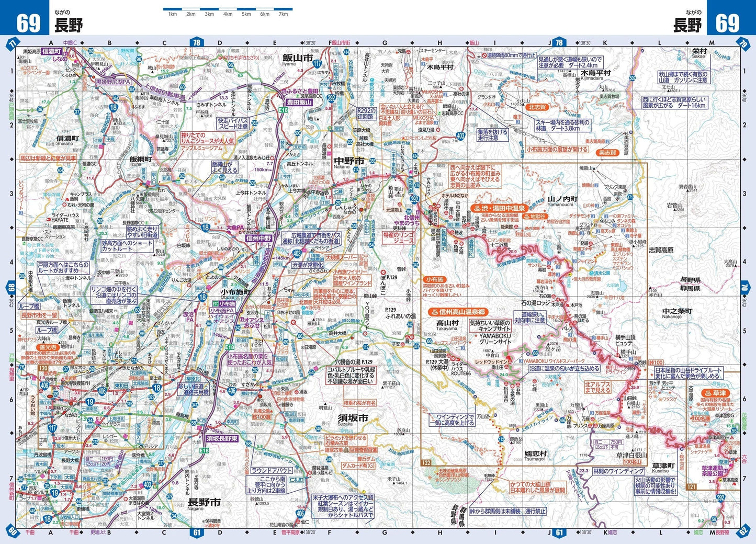The image size is (756, 544).
Task: Click the page 68 marker on left edge
Action: [x=11, y=287]
